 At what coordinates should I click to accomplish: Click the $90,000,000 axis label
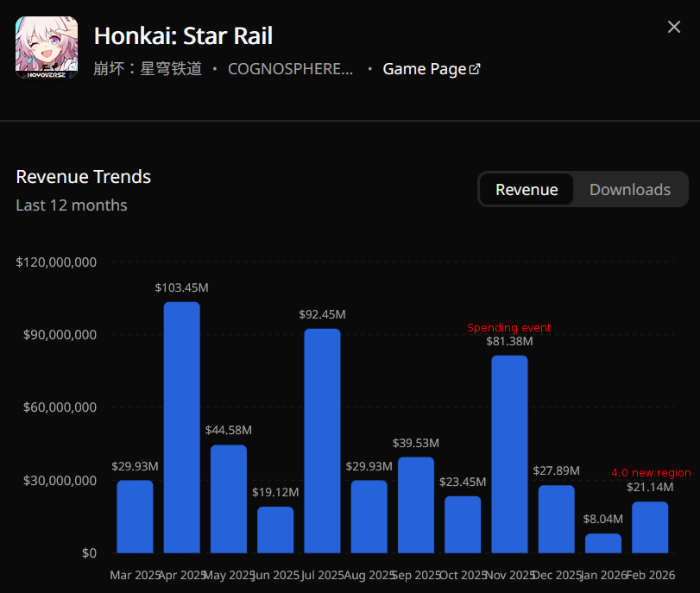[x=60, y=334]
